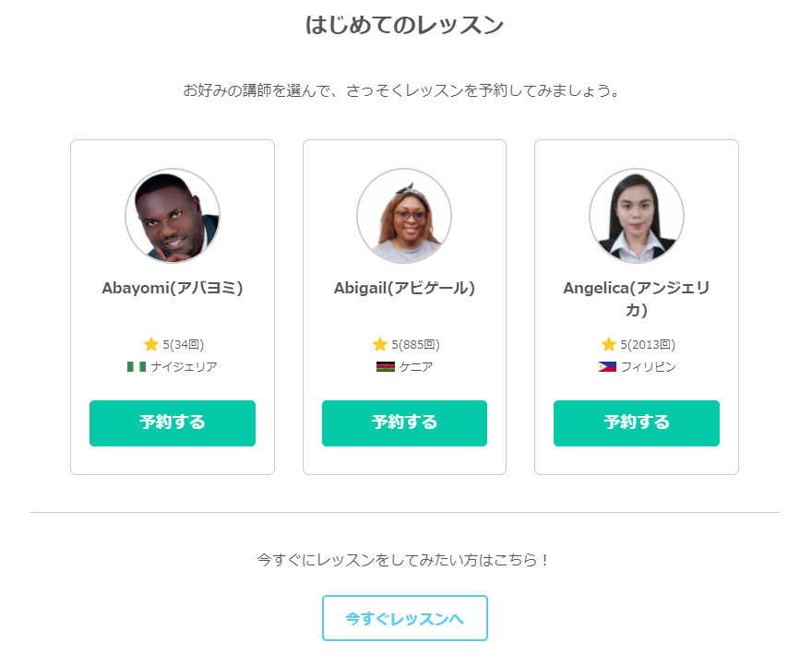Click the Nigeria flag icon
The image size is (812, 666).
pos(137,366)
